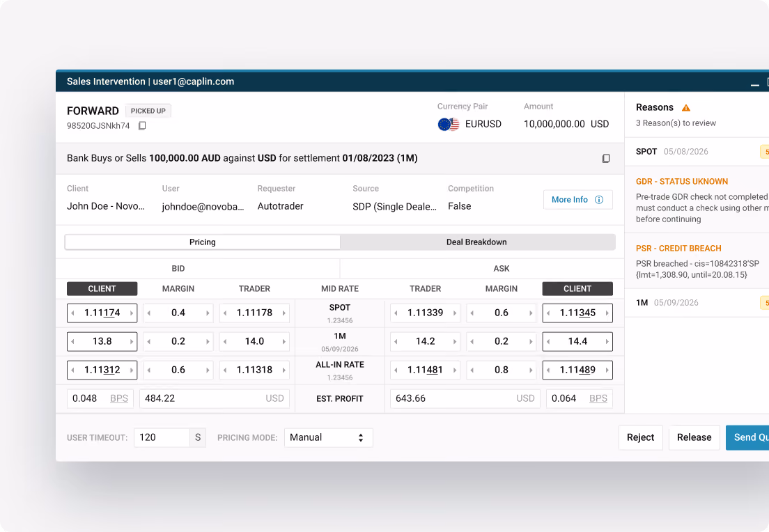Minimize the Sales Intervention window
This screenshot has width=769, height=532.
point(755,85)
